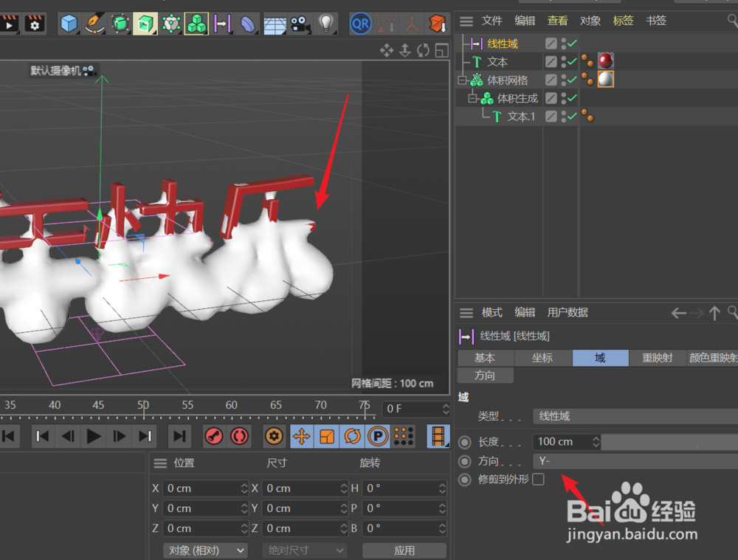Toggle position keyframe recording icon
This screenshot has width=738, height=560.
click(302, 436)
